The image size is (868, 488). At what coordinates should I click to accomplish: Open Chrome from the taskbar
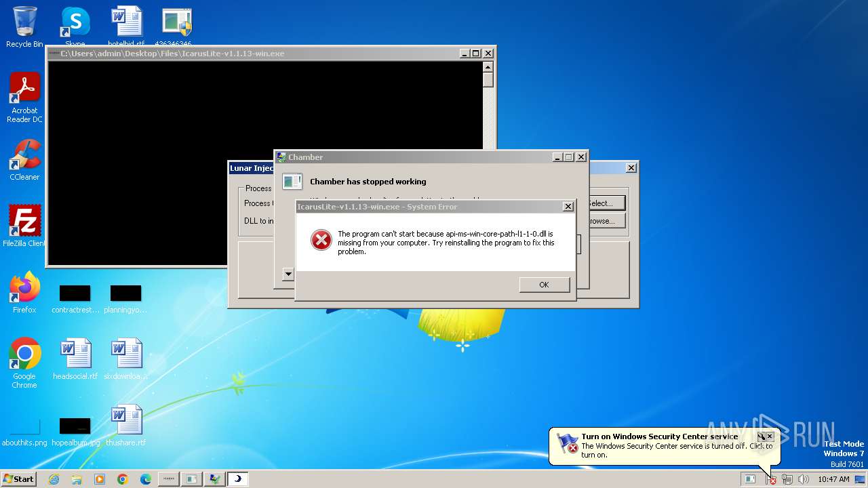click(123, 479)
